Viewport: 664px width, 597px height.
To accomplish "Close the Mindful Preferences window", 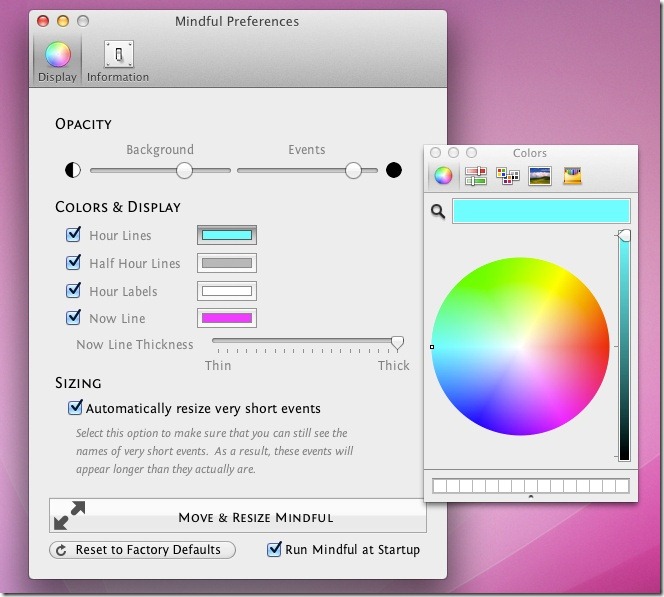I will tap(43, 21).
